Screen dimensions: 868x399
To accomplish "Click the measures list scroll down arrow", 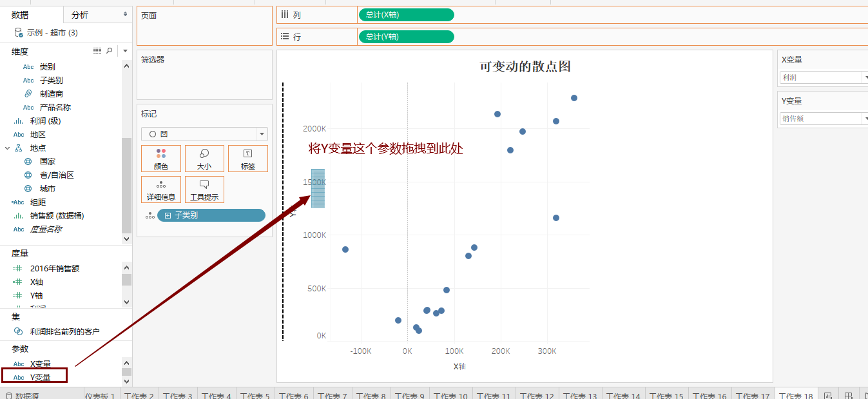I will 126,302.
